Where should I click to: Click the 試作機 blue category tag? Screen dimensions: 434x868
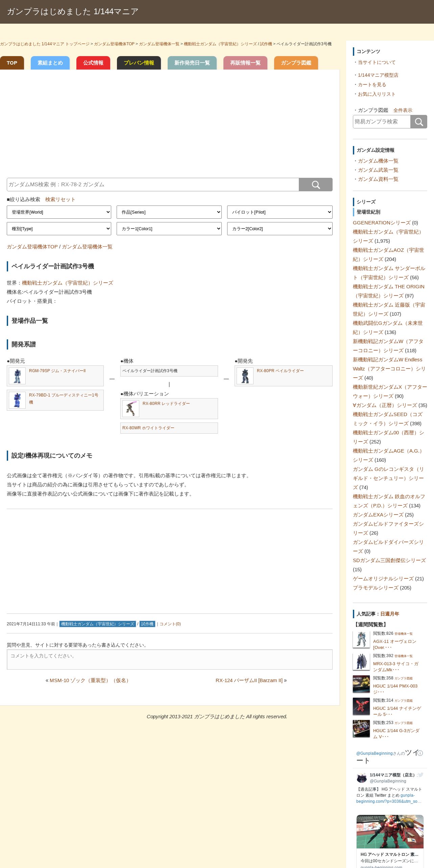point(147,624)
